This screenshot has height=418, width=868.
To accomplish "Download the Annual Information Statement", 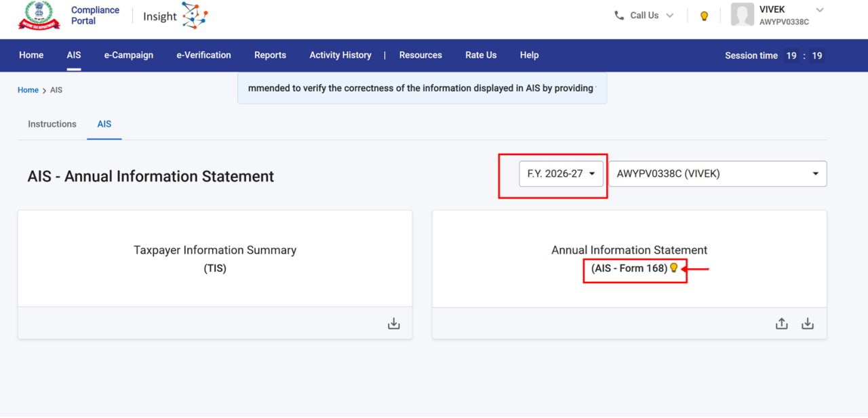I will [x=808, y=324].
